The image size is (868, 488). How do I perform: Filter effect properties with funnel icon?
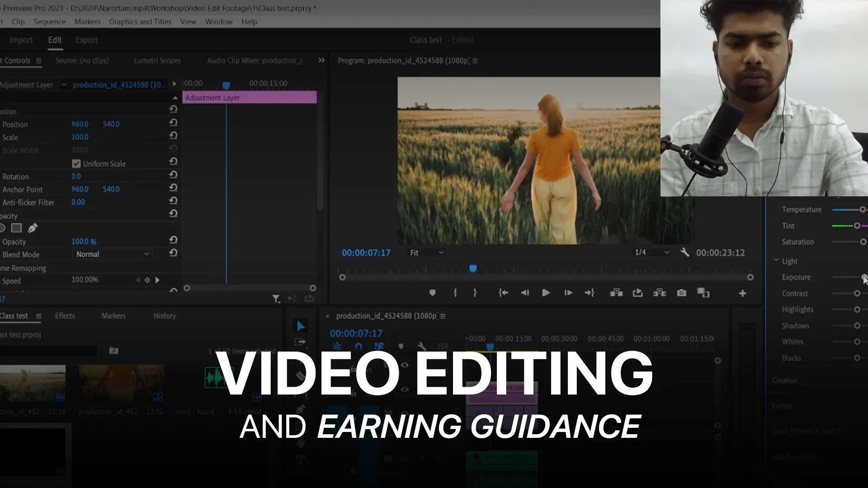tap(276, 299)
